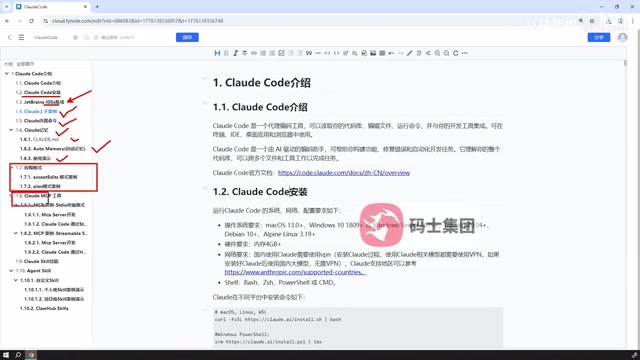Jump to 1.8.2.1 Mcp Server开发 in outline

[x=49, y=243]
